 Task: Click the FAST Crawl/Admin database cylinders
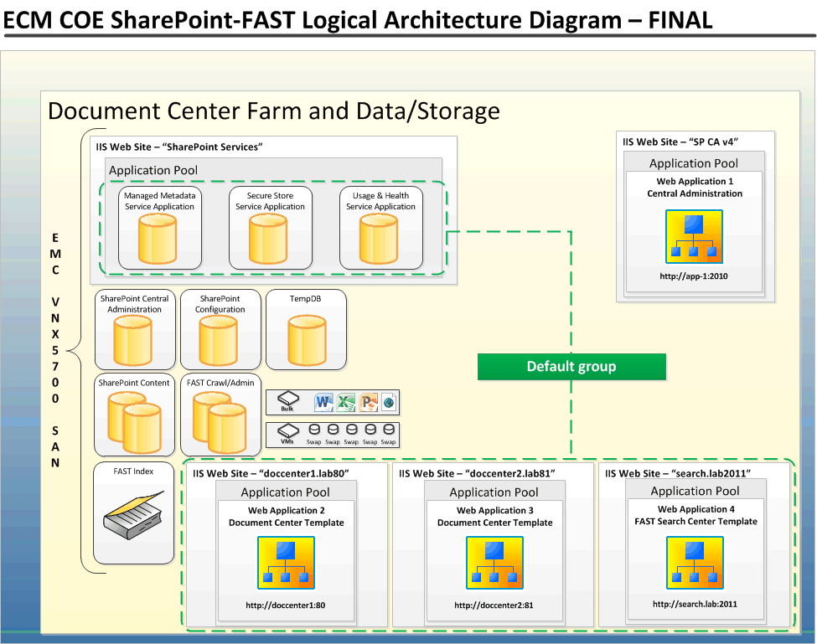[220, 423]
